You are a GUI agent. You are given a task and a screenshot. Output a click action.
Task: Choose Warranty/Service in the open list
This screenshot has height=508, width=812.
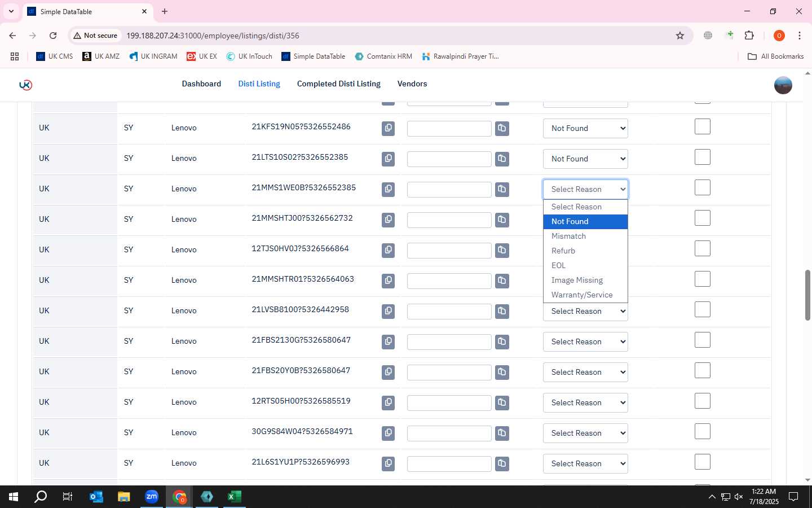click(585, 295)
